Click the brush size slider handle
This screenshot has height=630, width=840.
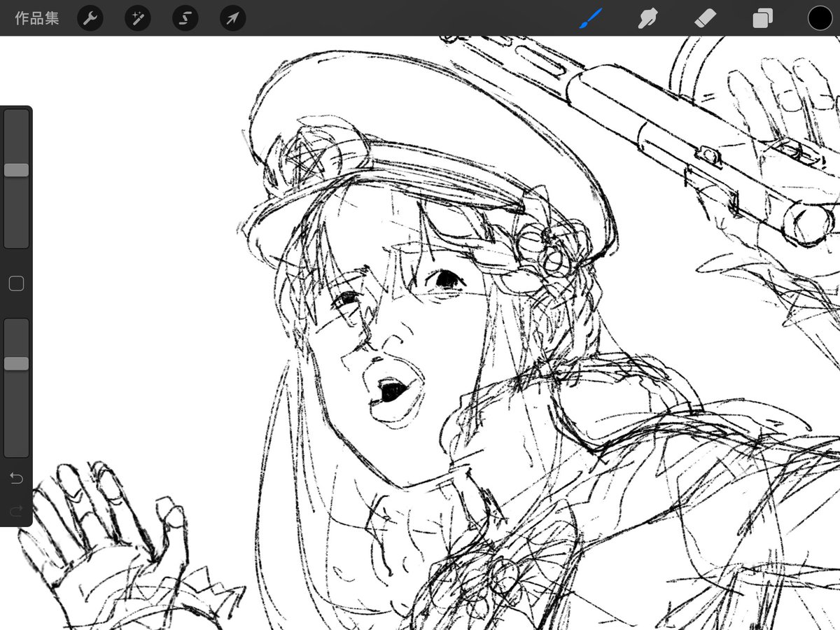click(16, 170)
